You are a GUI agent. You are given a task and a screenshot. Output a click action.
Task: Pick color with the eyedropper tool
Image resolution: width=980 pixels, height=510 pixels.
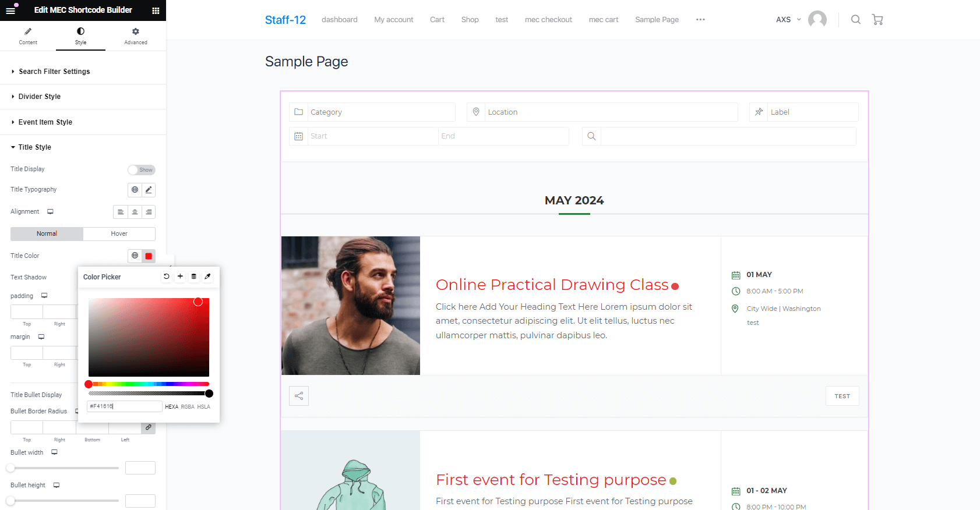[x=207, y=277]
